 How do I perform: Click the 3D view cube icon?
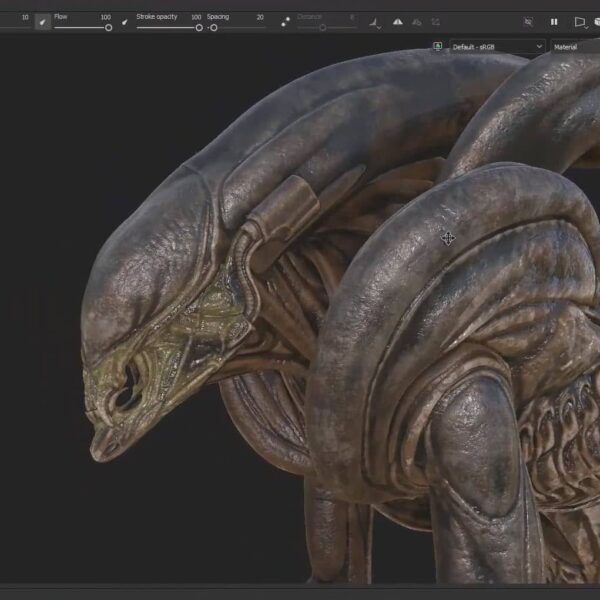596,21
